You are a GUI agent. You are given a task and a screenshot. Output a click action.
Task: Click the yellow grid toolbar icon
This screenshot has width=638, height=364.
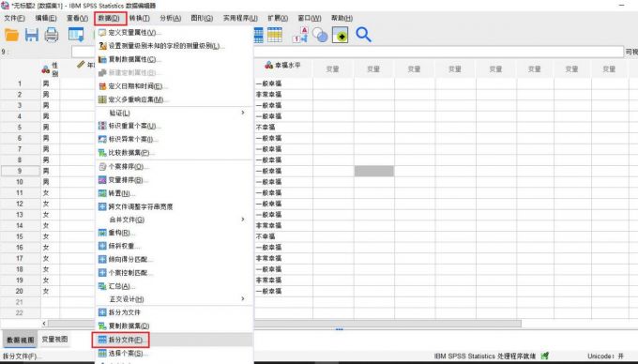[x=275, y=35]
